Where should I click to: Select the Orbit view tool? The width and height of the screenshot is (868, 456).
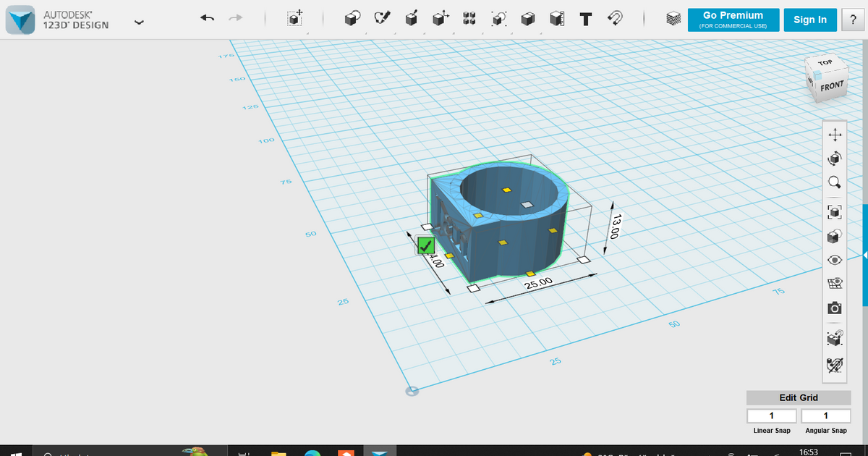(834, 158)
